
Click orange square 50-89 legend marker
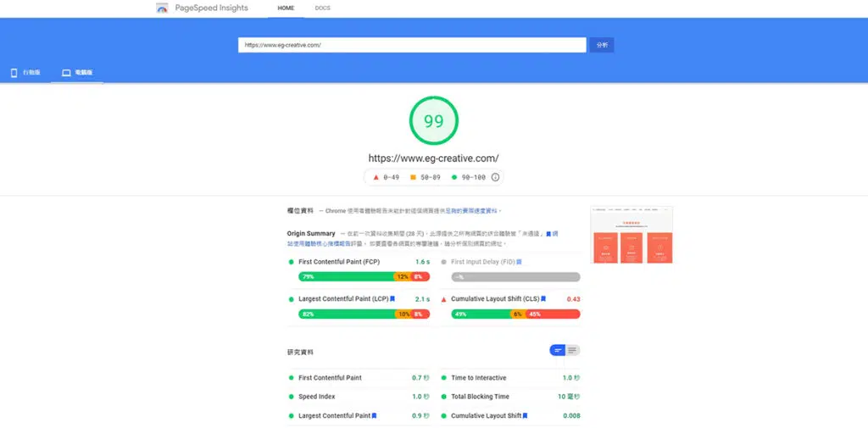click(x=413, y=177)
